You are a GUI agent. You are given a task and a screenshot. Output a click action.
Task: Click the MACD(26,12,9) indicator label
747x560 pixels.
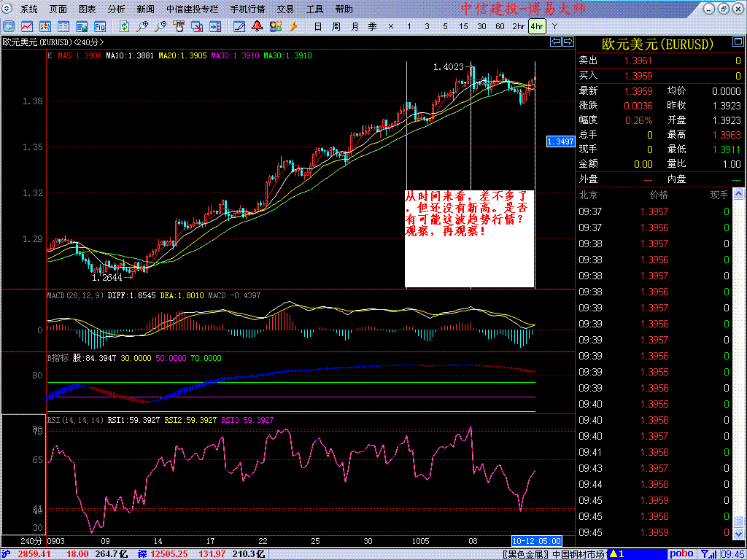point(75,295)
